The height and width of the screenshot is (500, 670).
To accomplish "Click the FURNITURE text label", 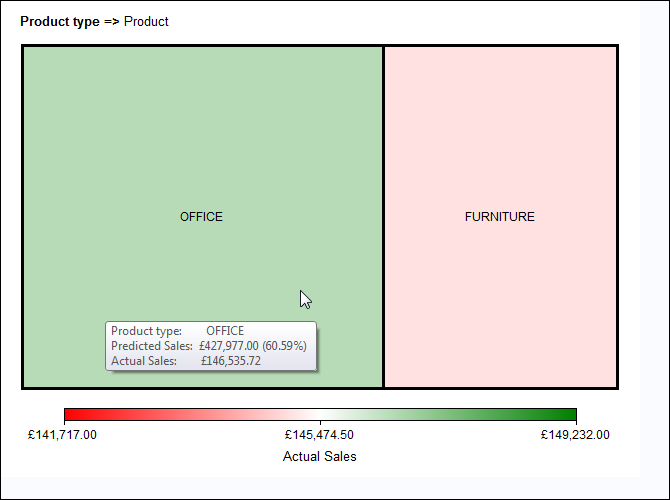I will 500,217.
